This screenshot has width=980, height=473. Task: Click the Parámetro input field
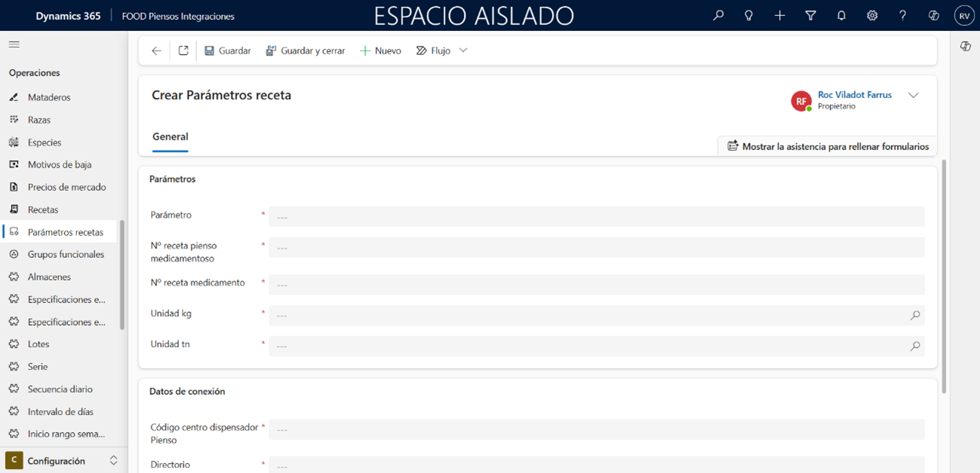click(596, 217)
